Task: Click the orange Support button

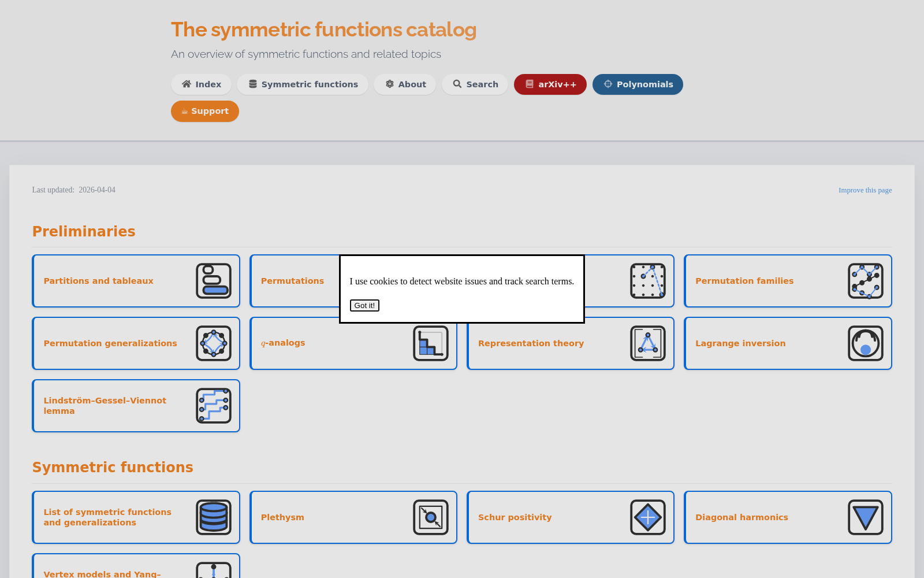Action: pyautogui.click(x=205, y=111)
